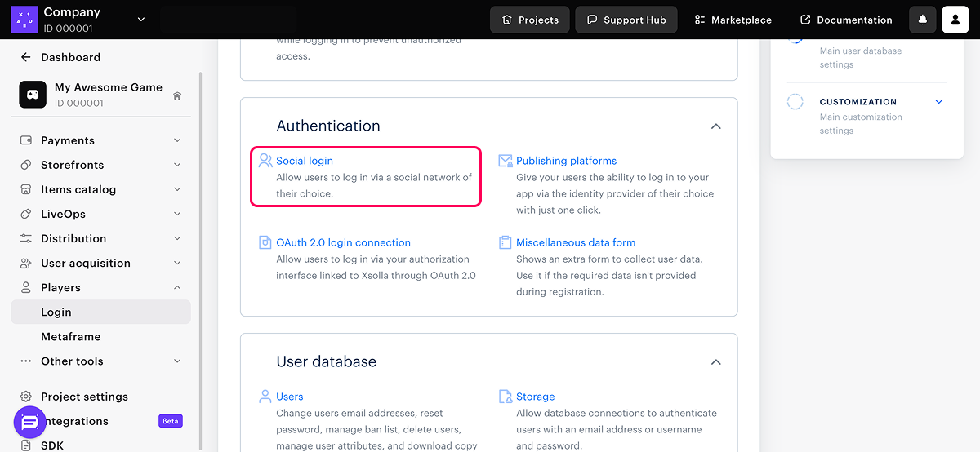Click the Customization step circle indicator
The image size is (980, 452).
click(x=795, y=102)
